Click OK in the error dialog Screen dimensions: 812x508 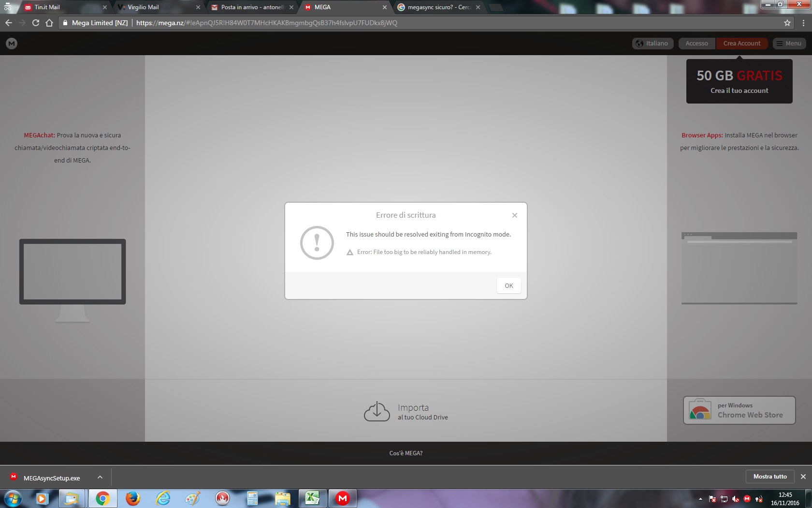click(508, 285)
